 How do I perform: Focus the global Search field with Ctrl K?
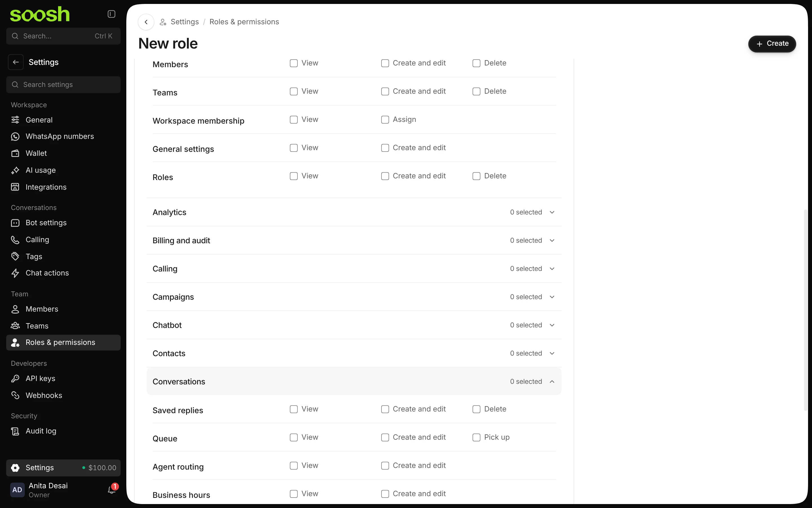pos(63,36)
